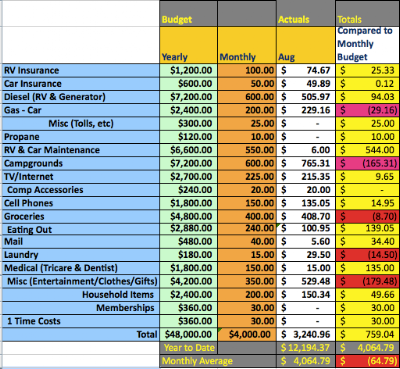Select the $4,000.00 monthly total
The width and height of the screenshot is (400, 369).
[247, 335]
